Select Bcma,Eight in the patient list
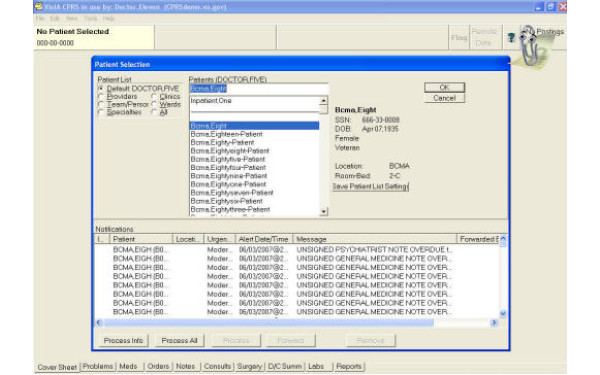 coord(254,126)
